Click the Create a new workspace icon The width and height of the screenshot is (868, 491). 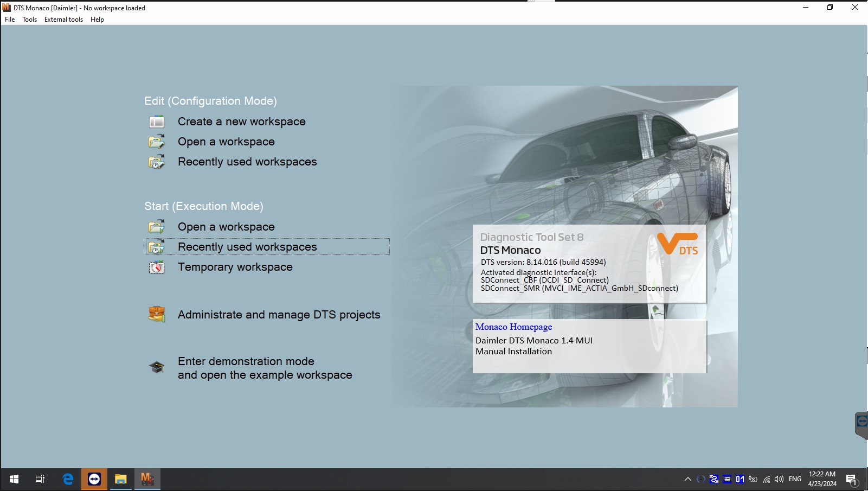(157, 122)
